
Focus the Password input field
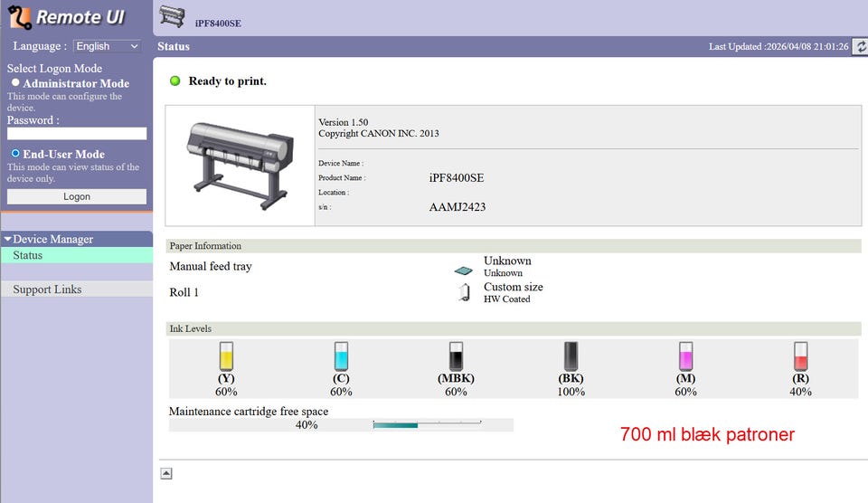click(x=76, y=134)
